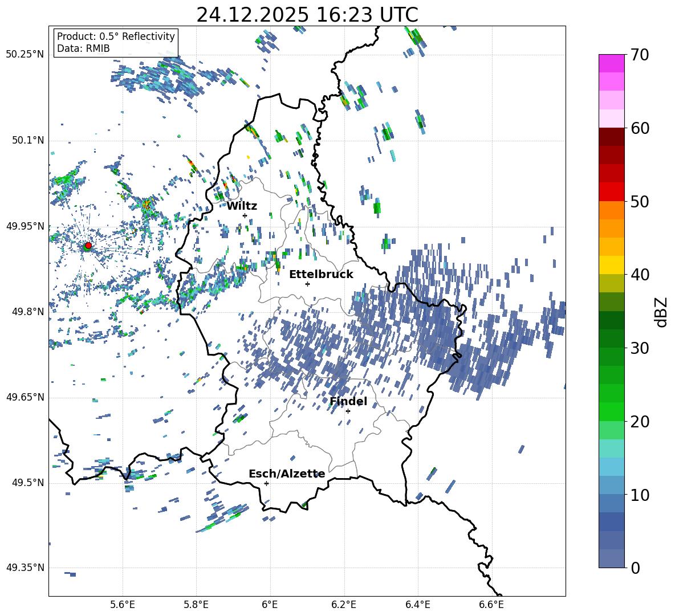This screenshot has height=616, width=675.
Task: Click the 5.6°E longitude label
Action: [x=123, y=605]
